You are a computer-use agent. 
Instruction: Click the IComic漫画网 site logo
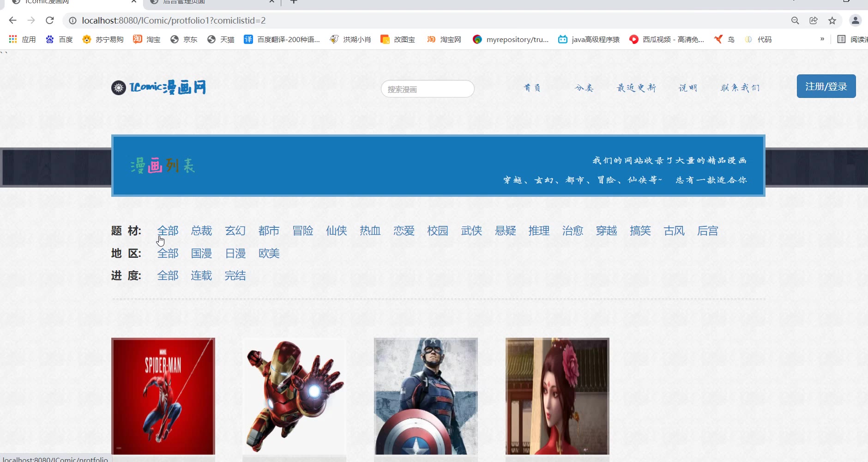[158, 87]
